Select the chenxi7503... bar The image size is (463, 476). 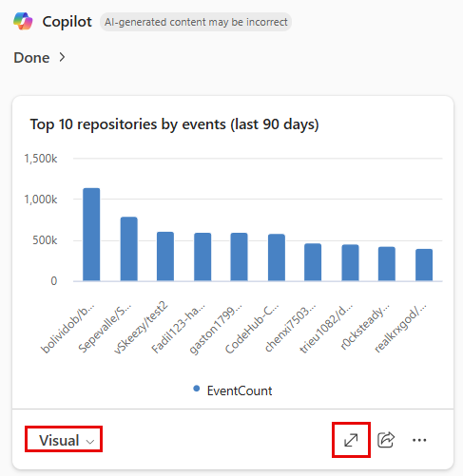313,262
